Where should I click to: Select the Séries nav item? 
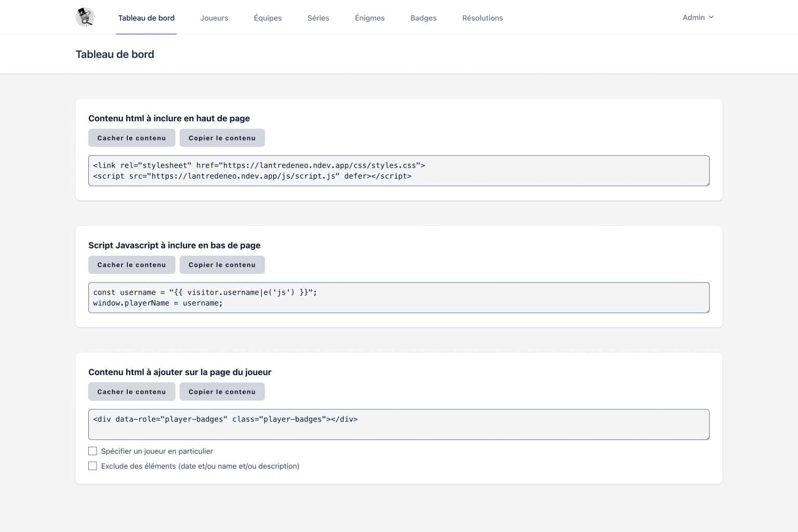(x=318, y=18)
